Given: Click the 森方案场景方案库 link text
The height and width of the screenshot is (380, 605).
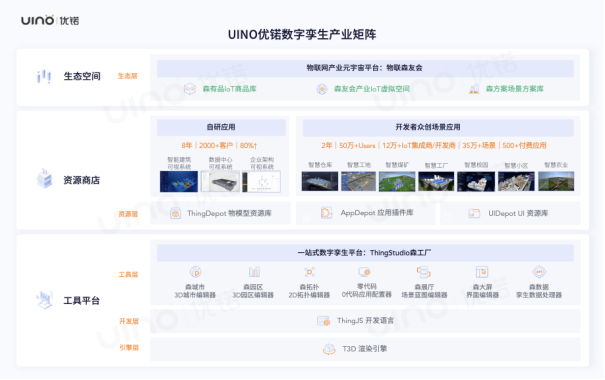Looking at the screenshot, I should pos(514,89).
